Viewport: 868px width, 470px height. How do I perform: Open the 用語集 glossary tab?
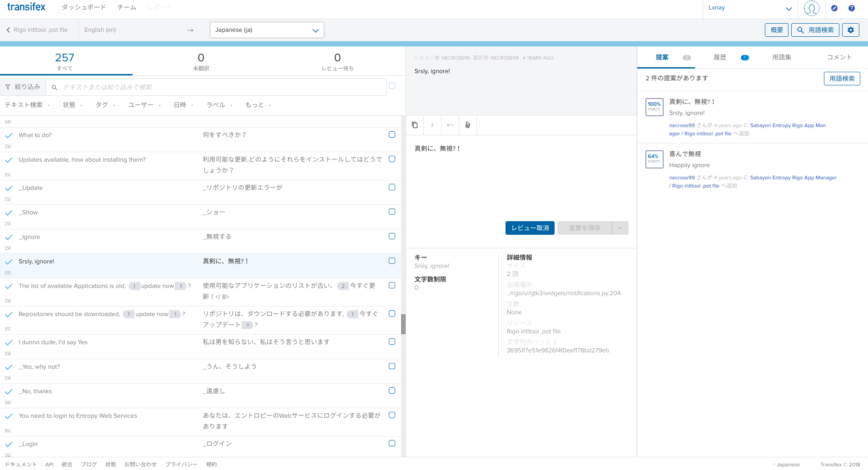(x=781, y=57)
